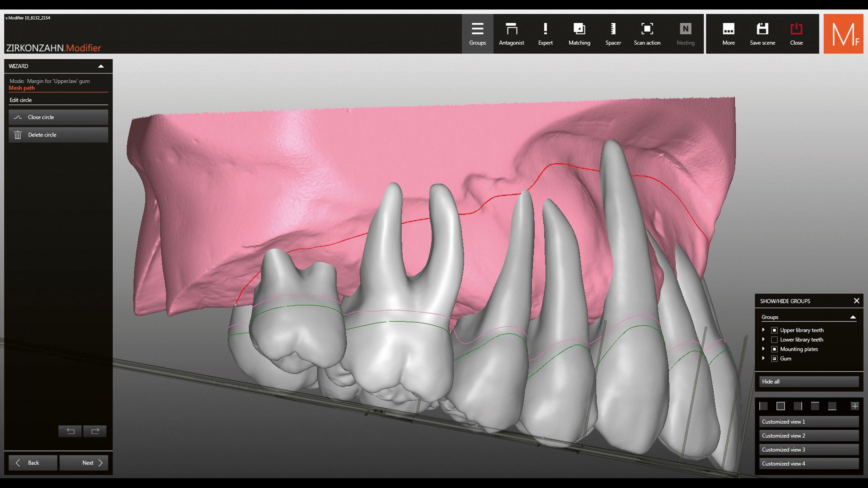Open the Matching tool
868x488 pixels.
(x=579, y=34)
